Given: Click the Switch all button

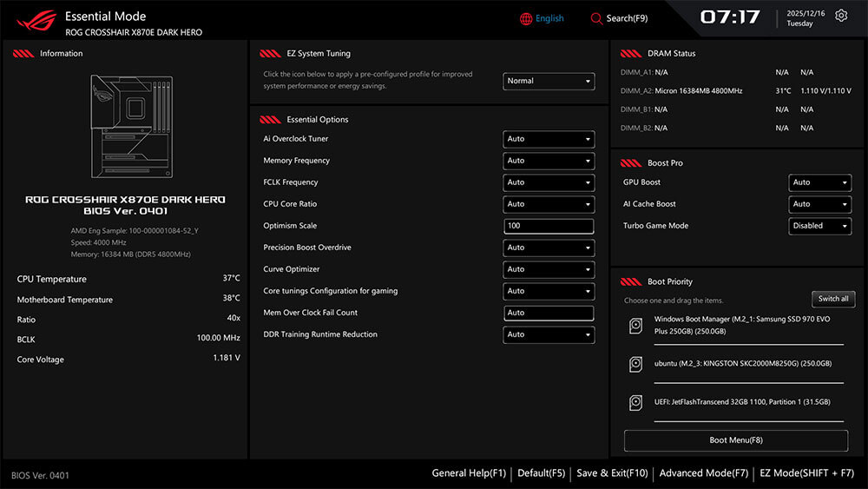Looking at the screenshot, I should tap(833, 299).
